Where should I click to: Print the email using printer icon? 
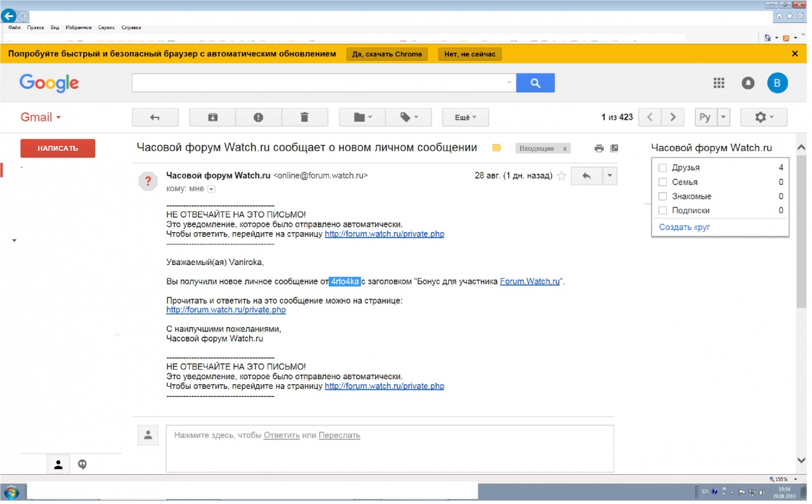[x=599, y=148]
